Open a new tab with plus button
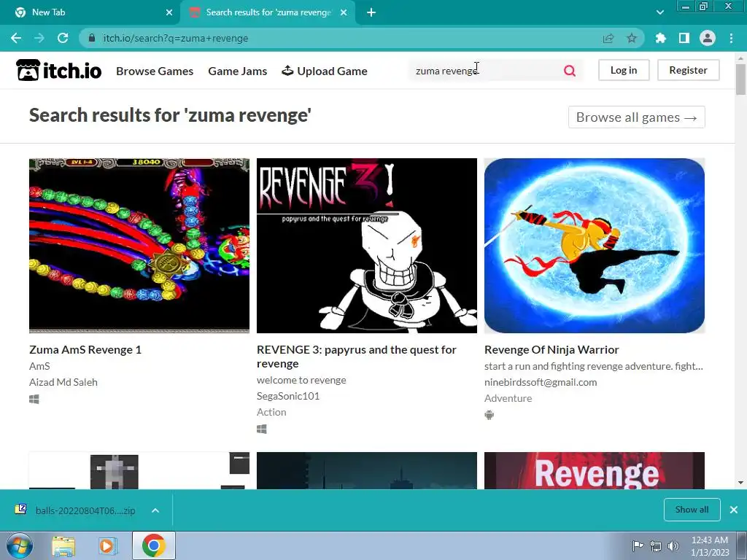The height and width of the screenshot is (560, 747). 371,12
